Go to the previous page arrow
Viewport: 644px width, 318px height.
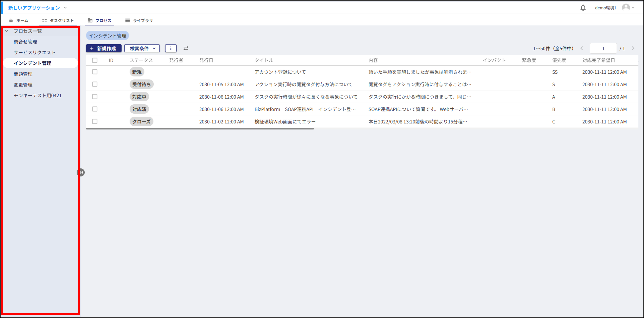pos(582,48)
